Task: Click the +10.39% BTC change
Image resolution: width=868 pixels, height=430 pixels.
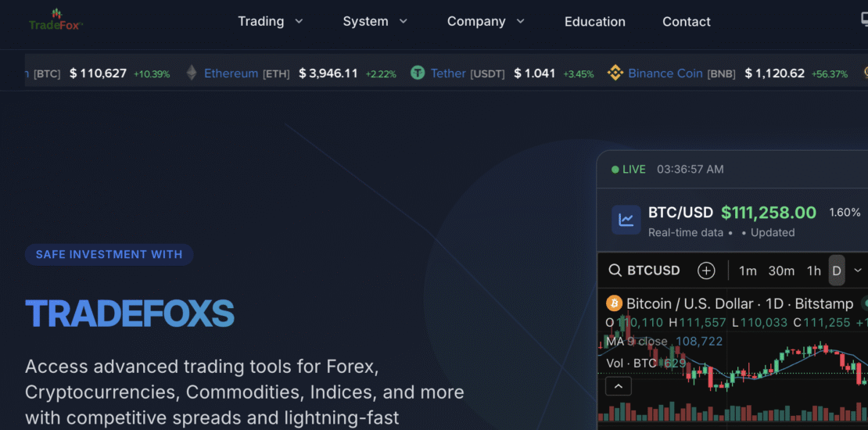Action: pos(152,73)
